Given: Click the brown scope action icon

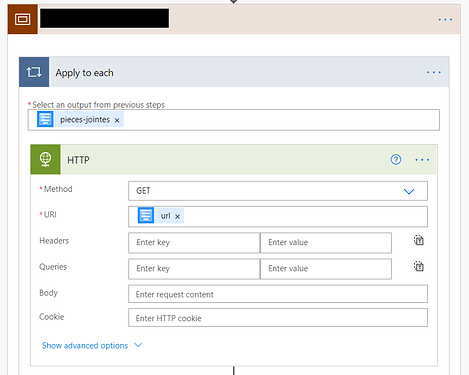Looking at the screenshot, I should (x=23, y=19).
